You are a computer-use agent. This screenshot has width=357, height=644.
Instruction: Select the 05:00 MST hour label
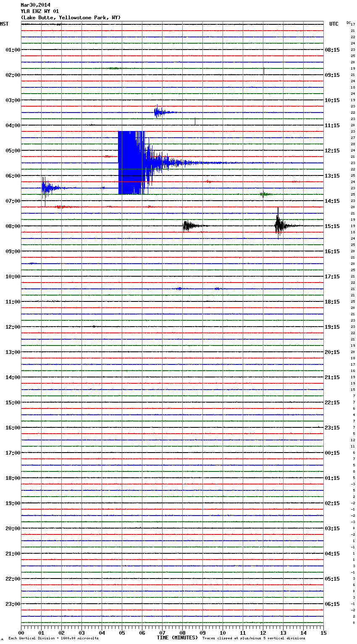pos(13,151)
